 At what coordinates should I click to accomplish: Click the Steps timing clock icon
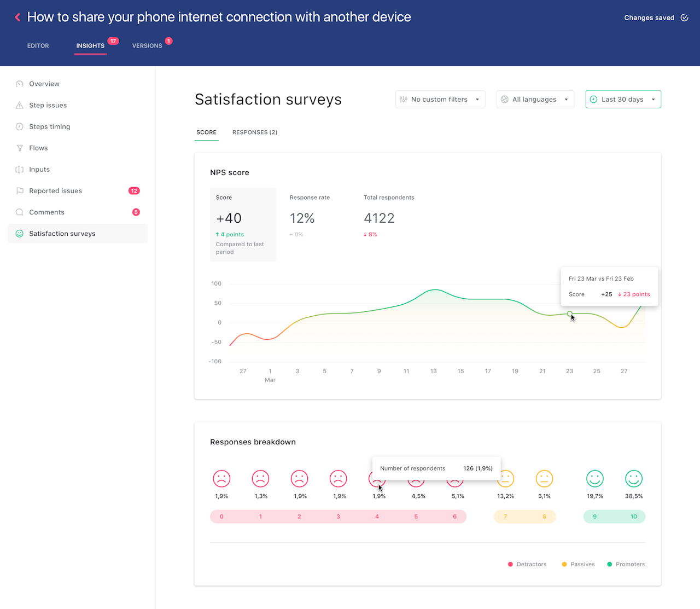[x=20, y=127]
